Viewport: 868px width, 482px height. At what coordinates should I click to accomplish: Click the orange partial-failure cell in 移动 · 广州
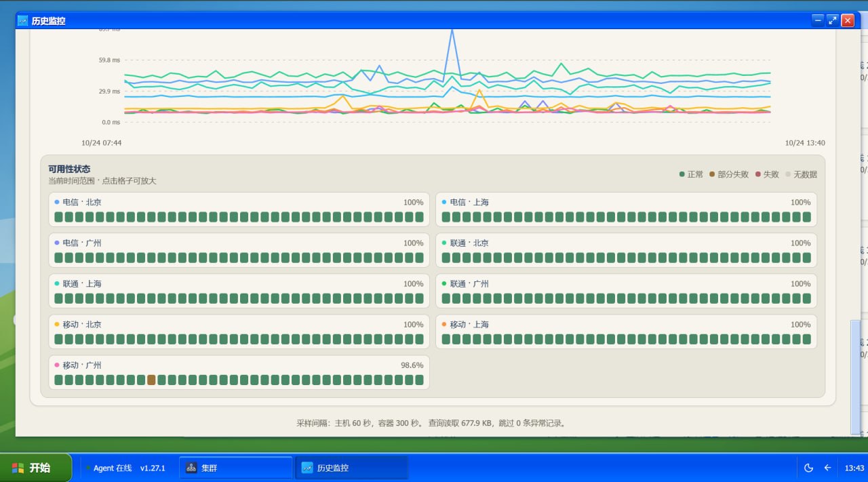click(x=151, y=380)
